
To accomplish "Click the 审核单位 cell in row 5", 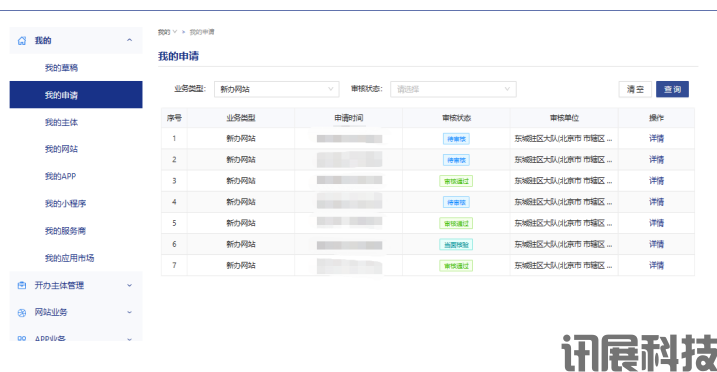I will 563,223.
